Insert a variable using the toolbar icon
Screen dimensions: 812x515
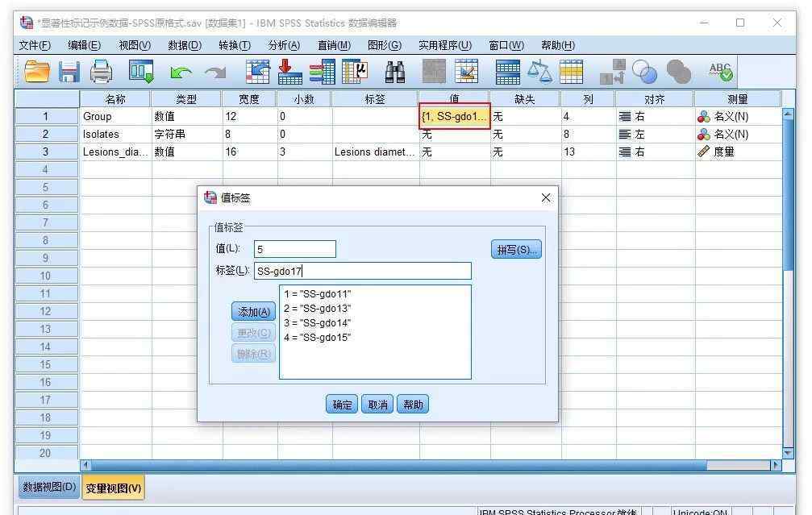click(x=466, y=72)
